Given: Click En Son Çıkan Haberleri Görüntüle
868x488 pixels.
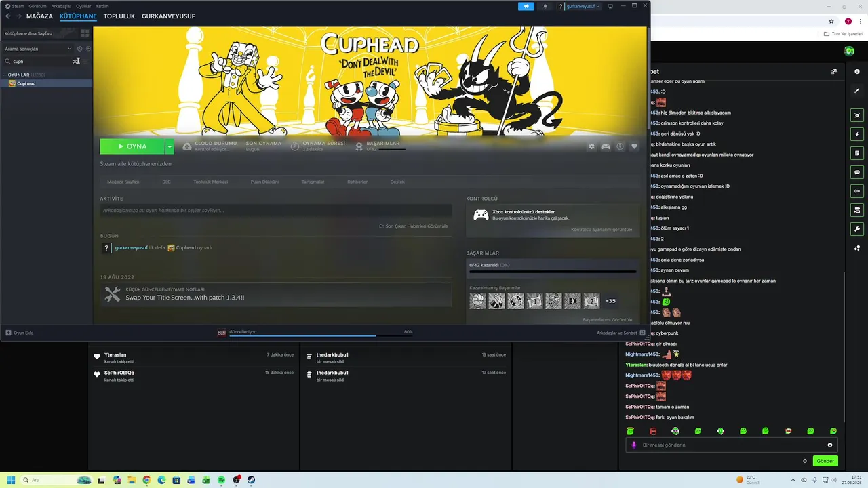Looking at the screenshot, I should 413,226.
